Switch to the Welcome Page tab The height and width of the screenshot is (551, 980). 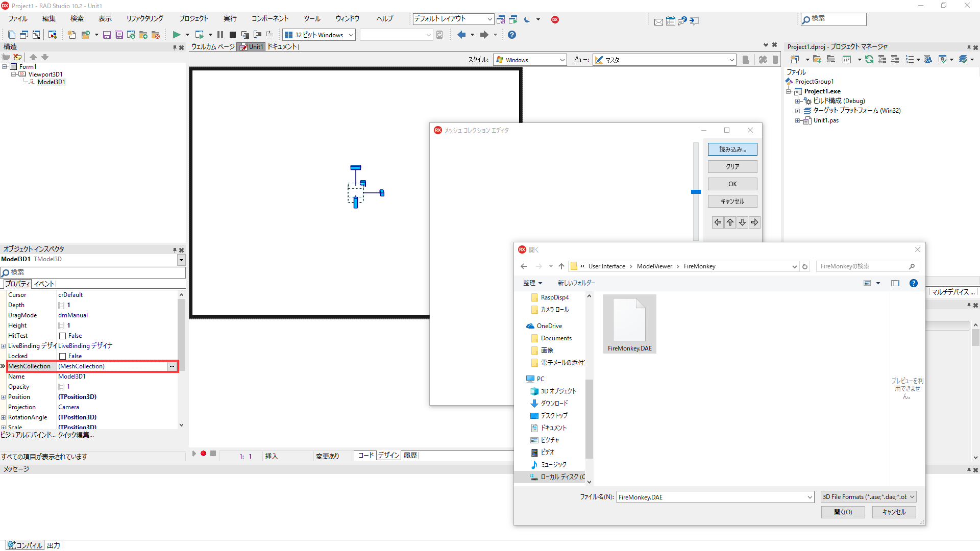(x=212, y=46)
